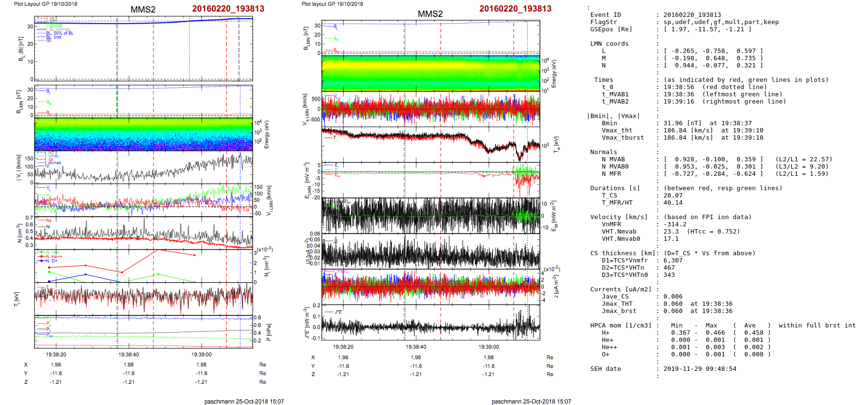This screenshot has height=405, width=868.
Task: Click paschmann footer text under left plot
Action: tap(244, 401)
